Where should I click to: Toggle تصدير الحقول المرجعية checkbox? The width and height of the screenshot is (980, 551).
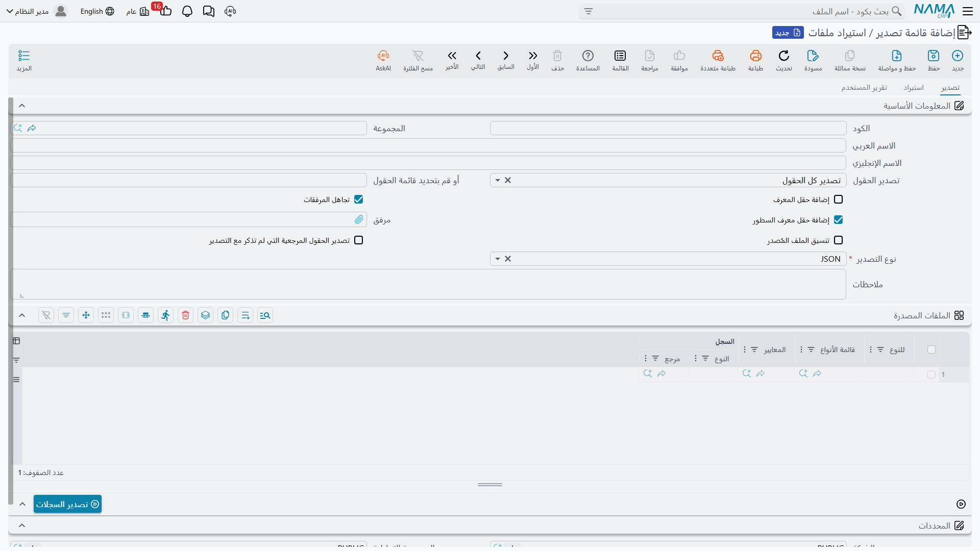click(x=359, y=240)
